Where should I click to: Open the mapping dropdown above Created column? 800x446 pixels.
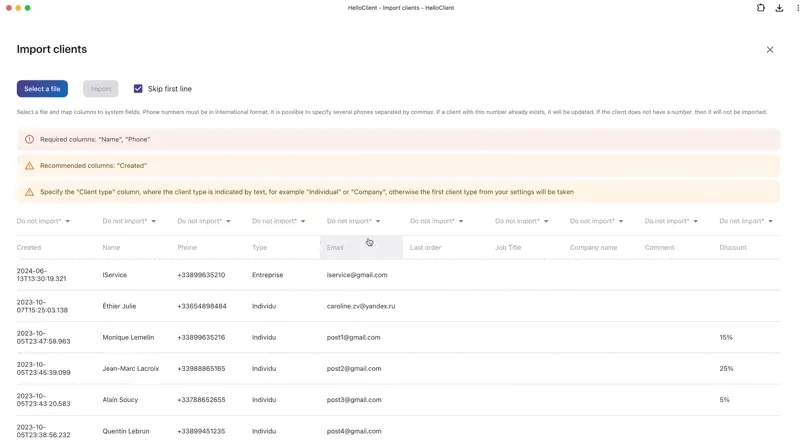click(x=43, y=221)
